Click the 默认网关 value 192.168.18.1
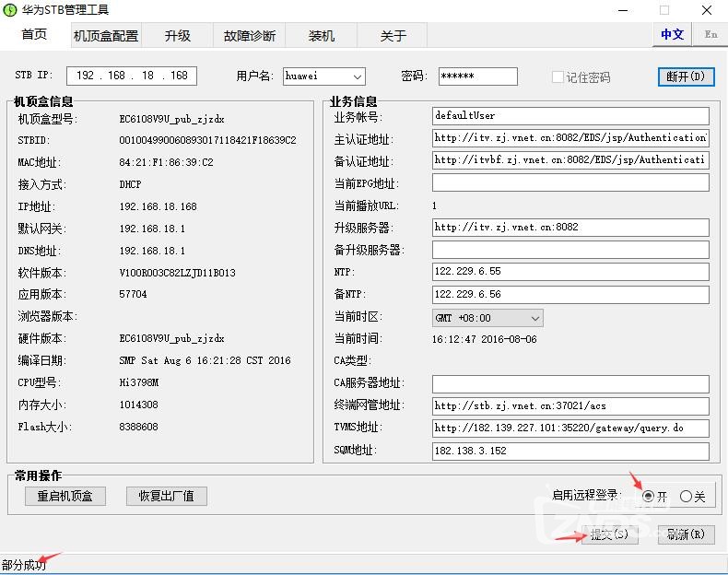This screenshot has height=575, width=728. (x=152, y=229)
